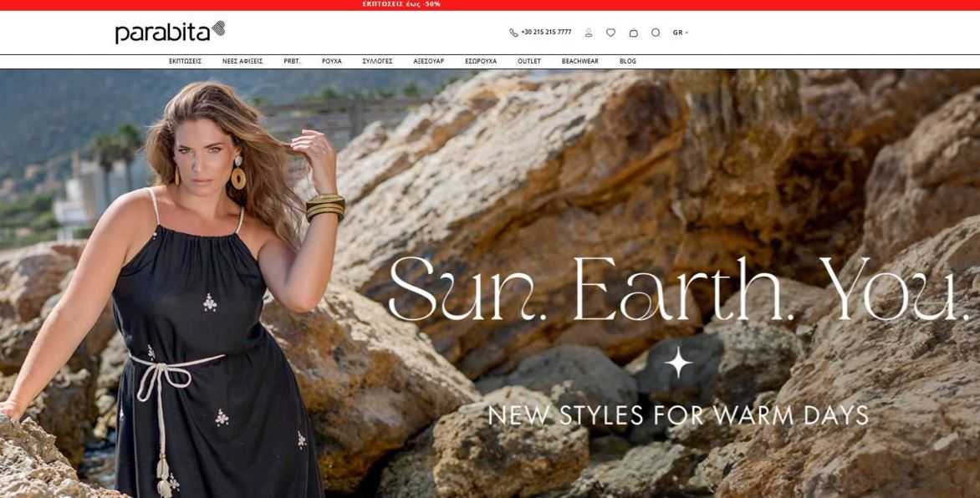Visit the BLOG page

coord(628,61)
